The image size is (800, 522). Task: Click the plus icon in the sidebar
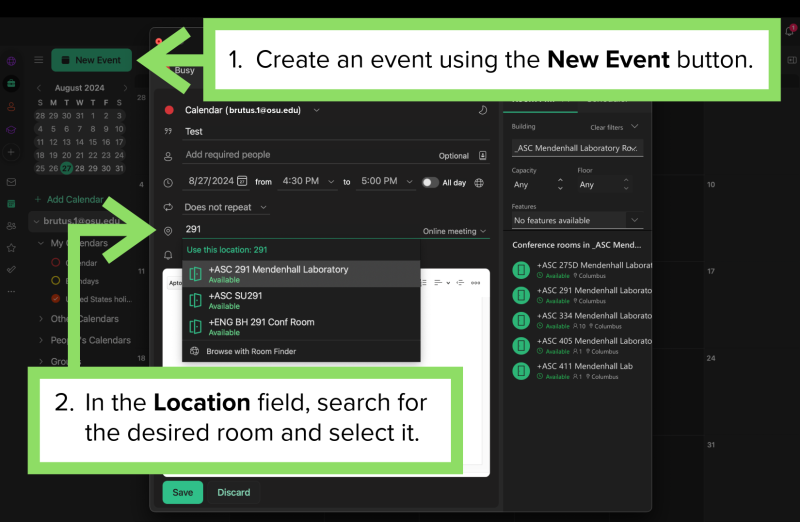pos(11,152)
